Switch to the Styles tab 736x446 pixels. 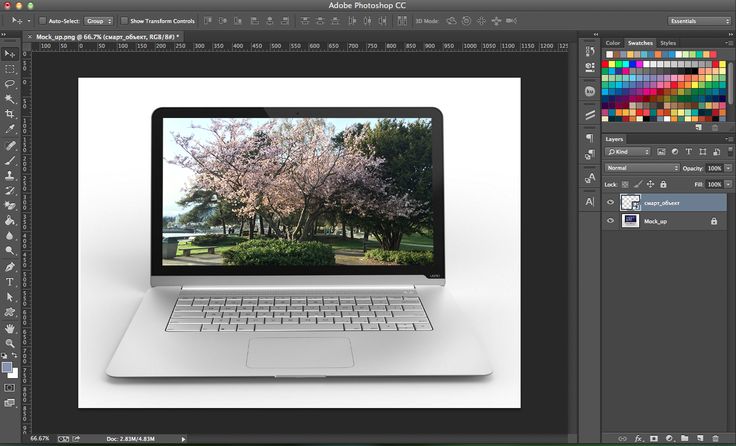pyautogui.click(x=668, y=43)
